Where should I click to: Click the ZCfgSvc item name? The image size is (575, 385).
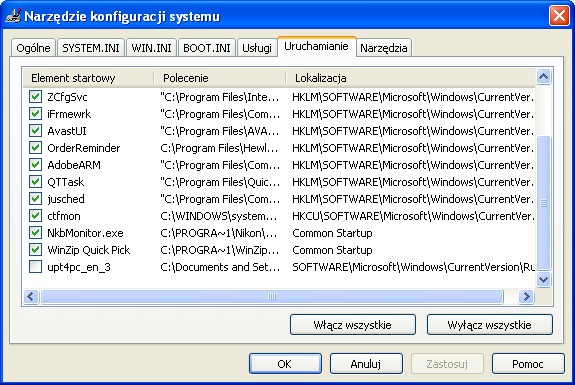pyautogui.click(x=67, y=97)
